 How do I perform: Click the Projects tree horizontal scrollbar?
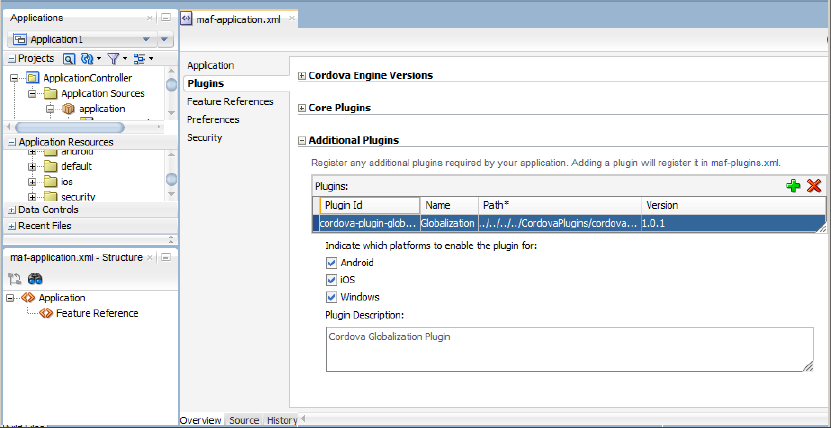70,128
